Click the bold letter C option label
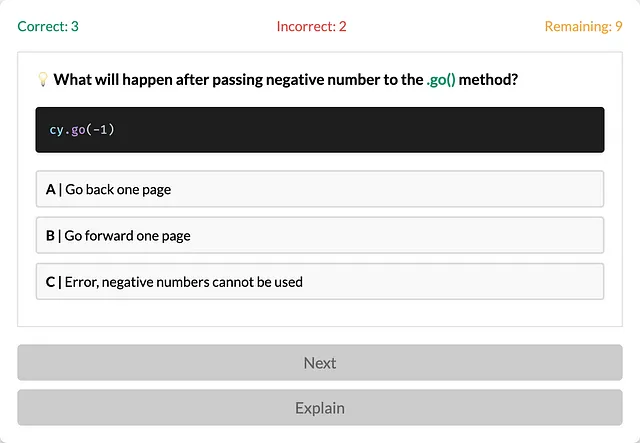Screen dimensions: 640x443 50,282
